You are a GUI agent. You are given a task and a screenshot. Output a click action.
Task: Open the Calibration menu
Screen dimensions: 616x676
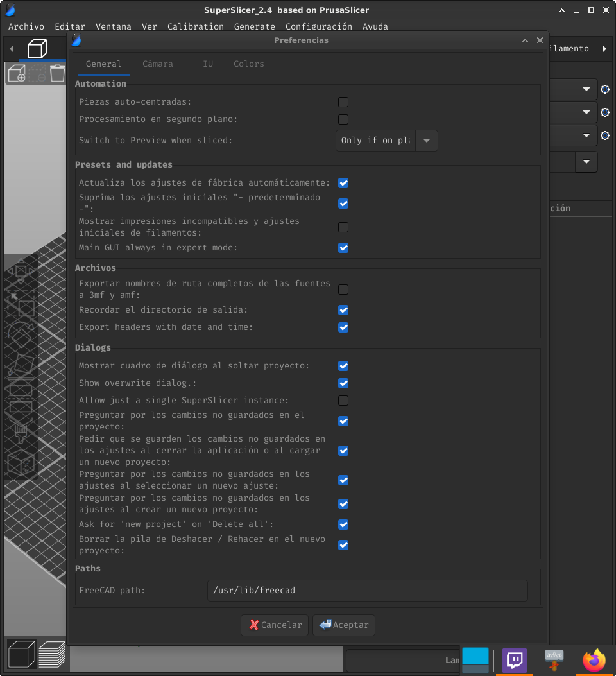(196, 27)
